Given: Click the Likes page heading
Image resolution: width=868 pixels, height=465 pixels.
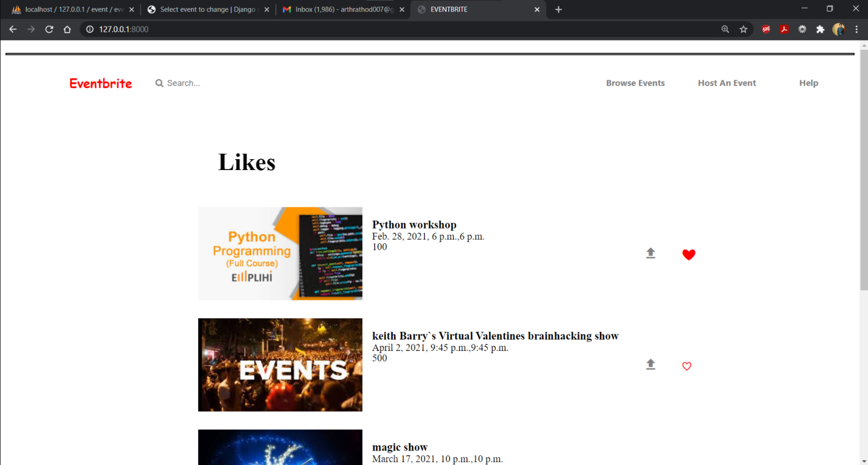Looking at the screenshot, I should (246, 162).
